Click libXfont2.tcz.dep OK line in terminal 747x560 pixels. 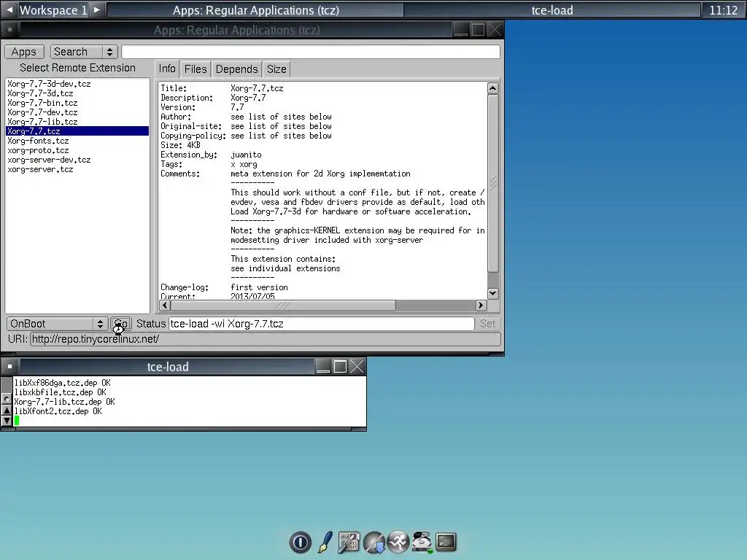tap(58, 411)
